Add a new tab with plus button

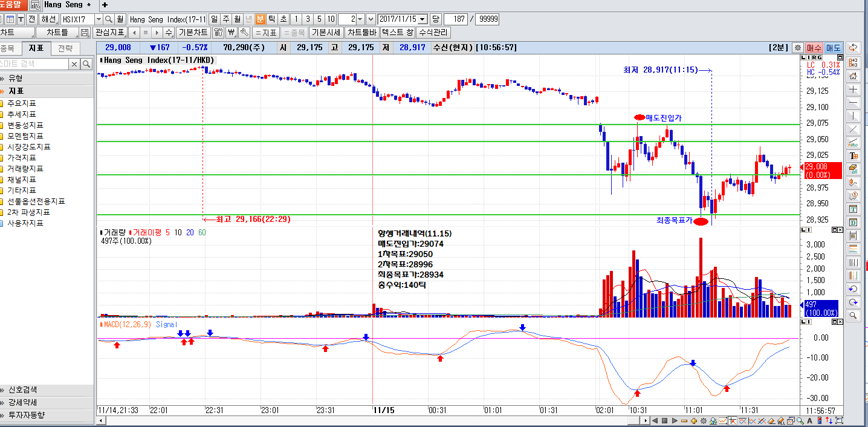pyautogui.click(x=105, y=5)
